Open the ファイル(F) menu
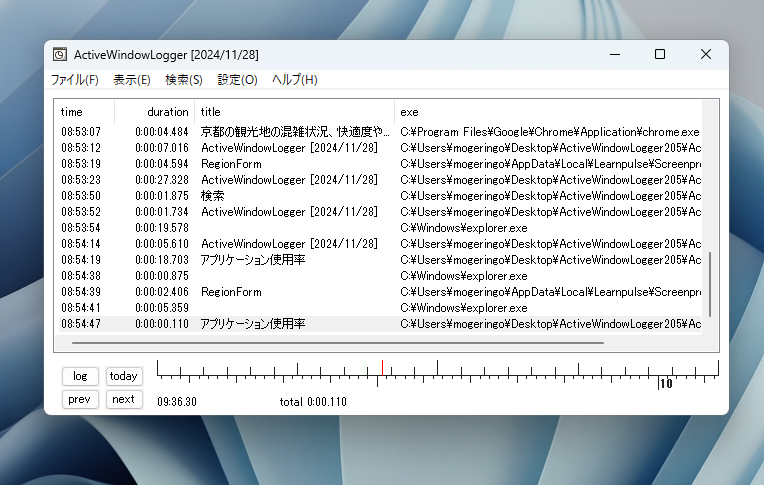Image resolution: width=764 pixels, height=485 pixels. 75,80
